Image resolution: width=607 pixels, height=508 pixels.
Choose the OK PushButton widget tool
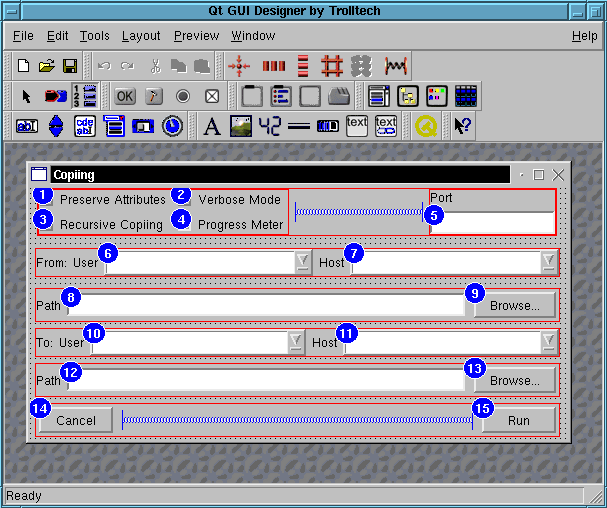click(125, 96)
